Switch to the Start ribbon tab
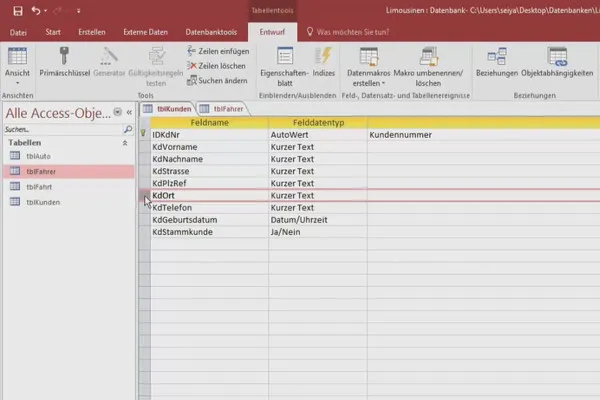 (53, 32)
